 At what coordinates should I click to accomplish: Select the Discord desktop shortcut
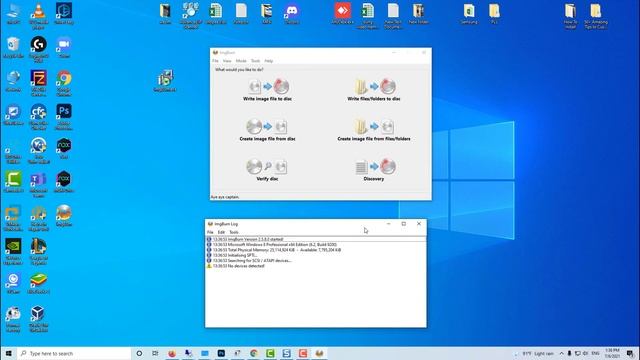(x=291, y=13)
